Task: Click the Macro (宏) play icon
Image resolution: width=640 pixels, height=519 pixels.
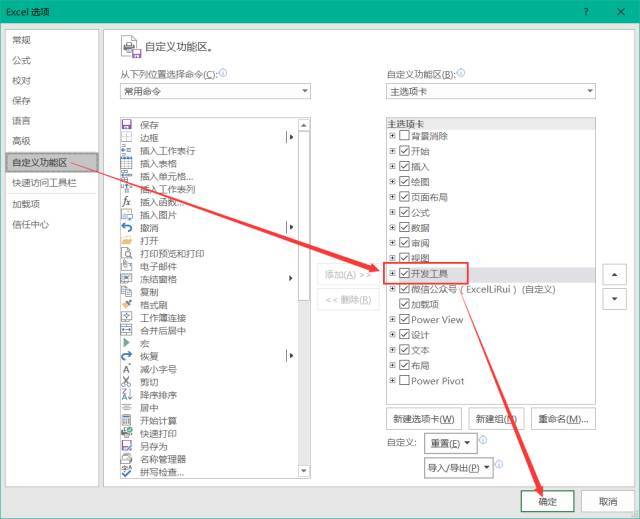Action: (x=127, y=343)
